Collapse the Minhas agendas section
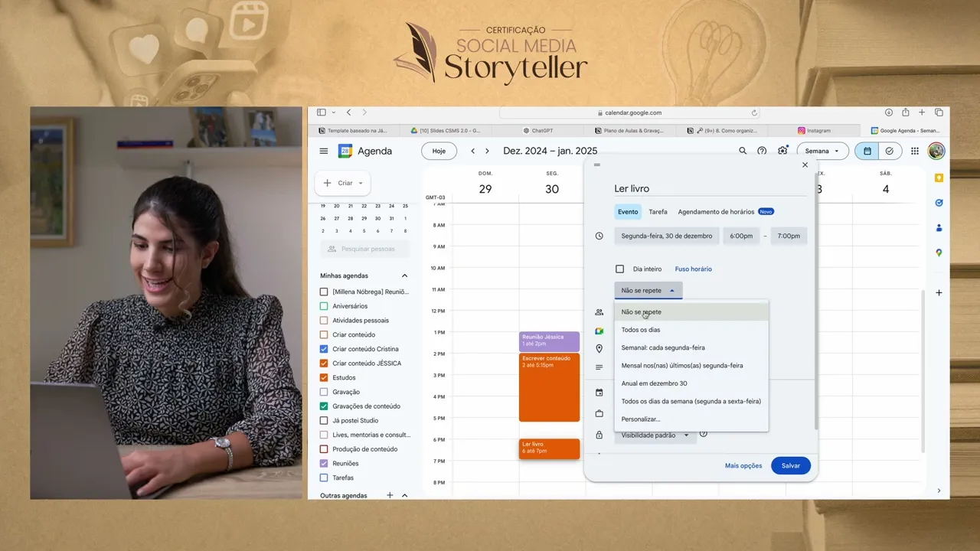This screenshot has height=551, width=980. (404, 275)
